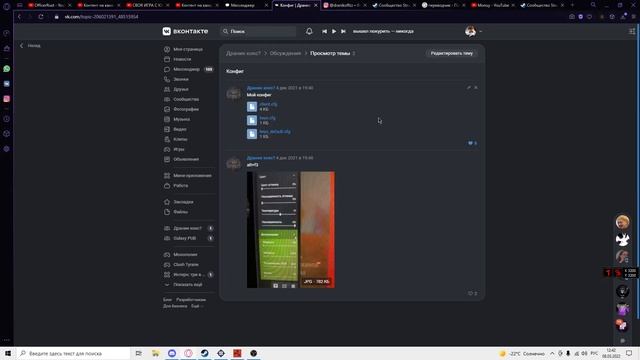The height and width of the screenshot is (360, 640).
Task: Open WhatsApp in the Opera sidebar
Action: pyautogui.click(x=7, y=69)
